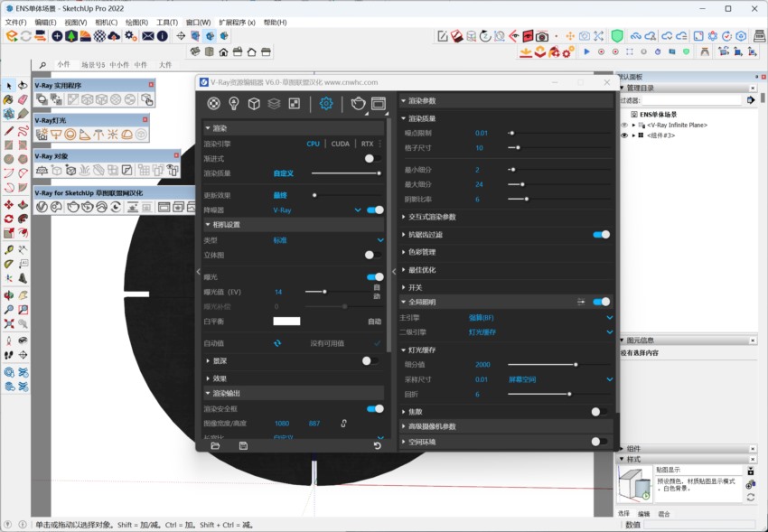Switch to the 场景号5 scene tab
Viewport: 768px width, 532px height.
click(93, 65)
